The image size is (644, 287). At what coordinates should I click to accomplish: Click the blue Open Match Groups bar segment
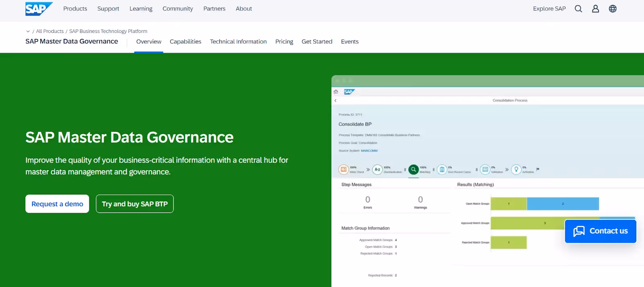coord(563,204)
